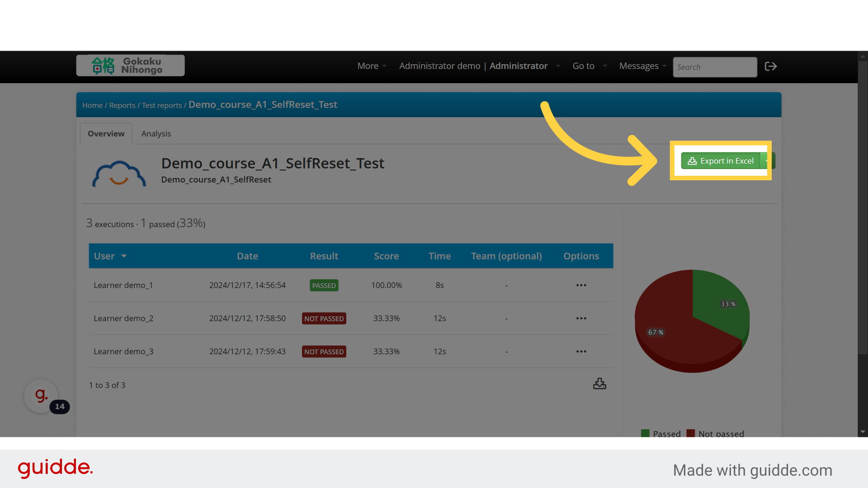Image resolution: width=868 pixels, height=488 pixels.
Task: Switch to the Analysis tab
Action: [x=156, y=134]
